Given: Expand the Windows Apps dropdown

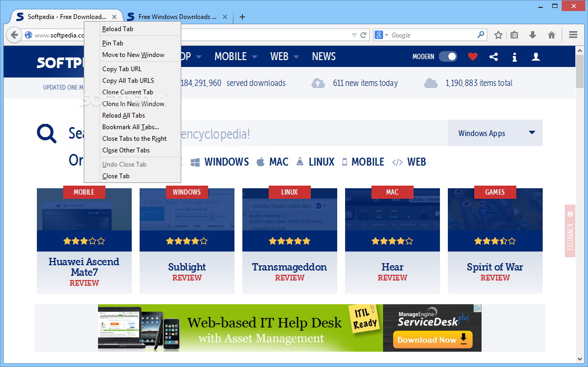Looking at the screenshot, I should tap(532, 133).
